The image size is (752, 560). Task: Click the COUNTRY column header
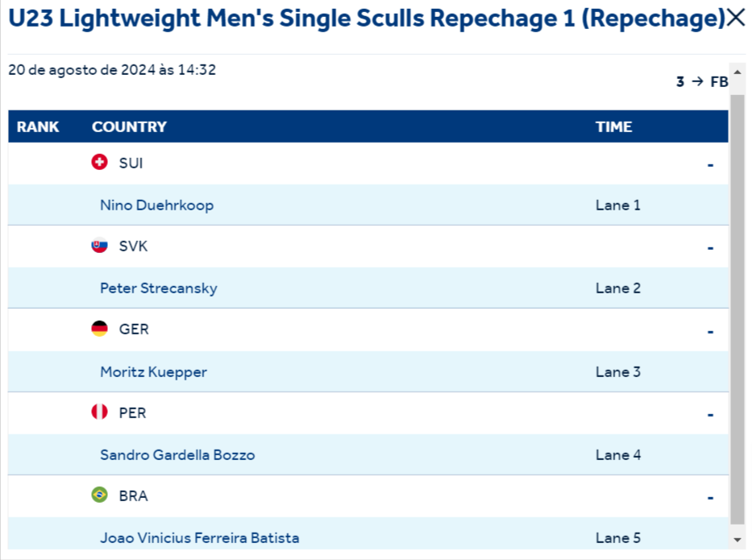(129, 127)
